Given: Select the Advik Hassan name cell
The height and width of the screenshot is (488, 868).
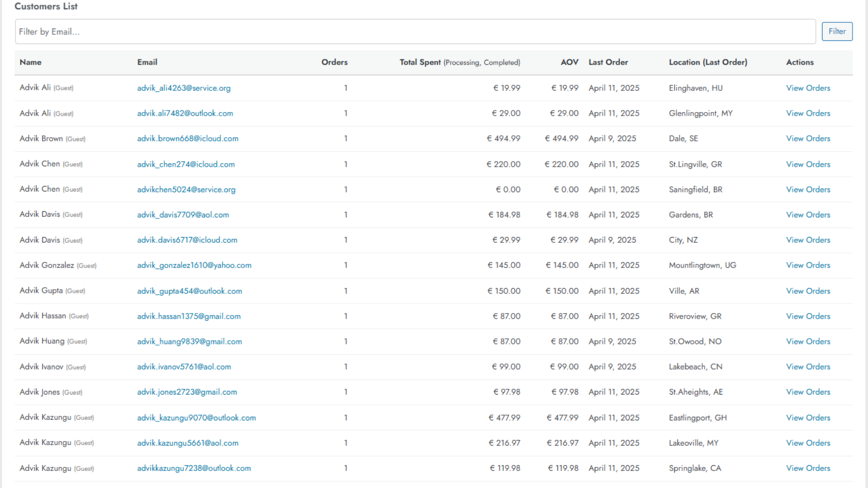Looking at the screenshot, I should [x=54, y=317].
